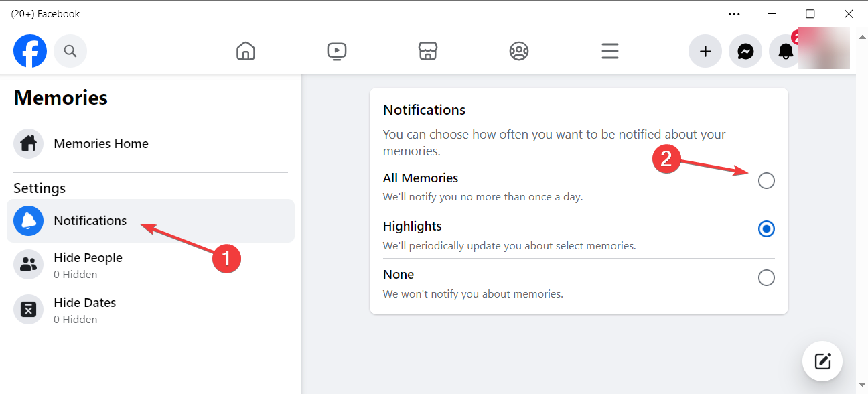The image size is (868, 394).
Task: Click the Facebook logo
Action: 29,50
